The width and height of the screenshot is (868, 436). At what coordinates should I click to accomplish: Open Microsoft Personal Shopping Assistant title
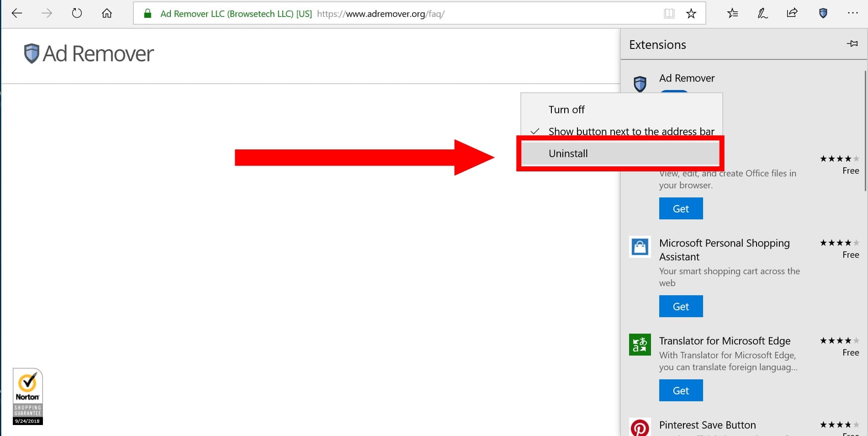tap(724, 250)
